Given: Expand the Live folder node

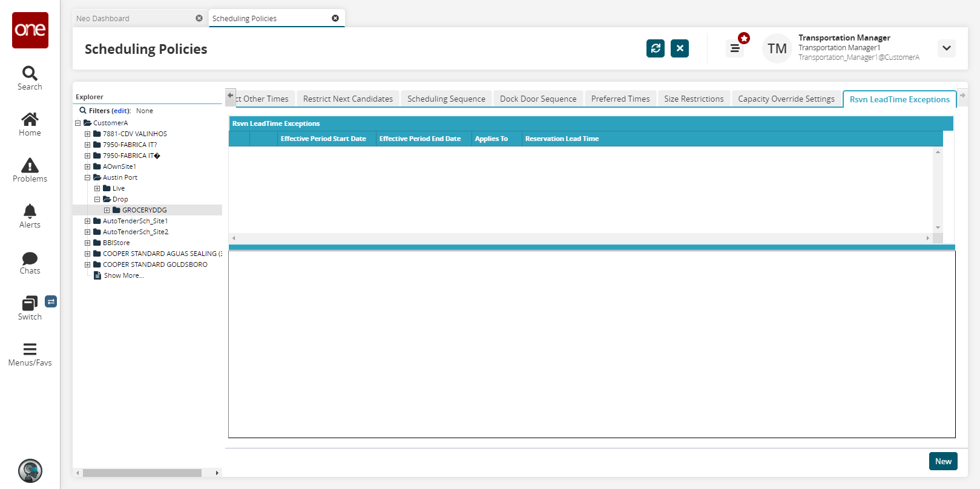Looking at the screenshot, I should pyautogui.click(x=97, y=188).
